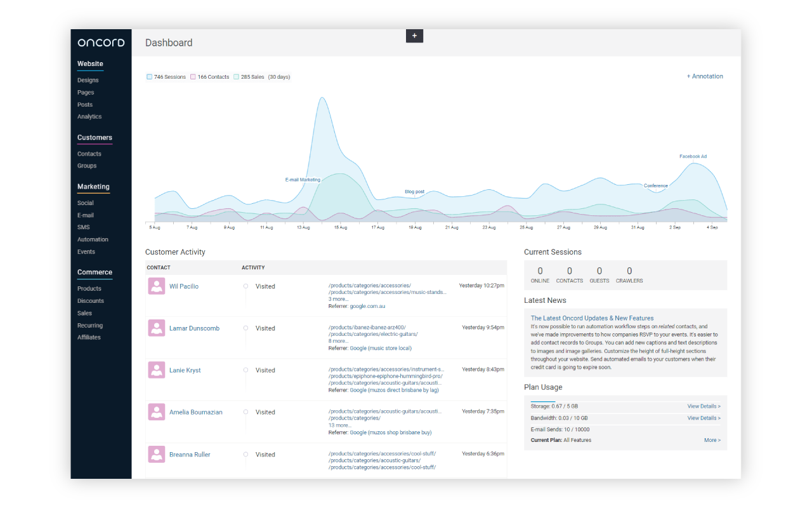Open SMS under Marketing
Viewport: 812px width, 508px height.
[x=84, y=227]
